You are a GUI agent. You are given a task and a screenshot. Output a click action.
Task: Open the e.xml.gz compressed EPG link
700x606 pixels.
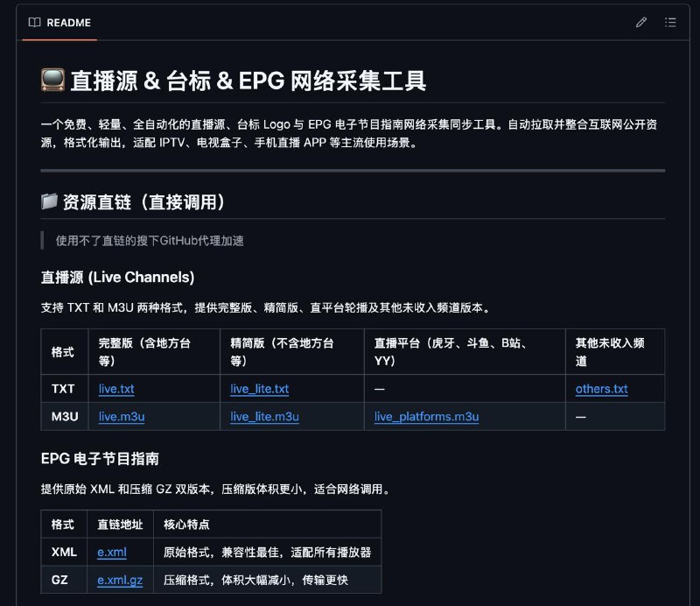(120, 580)
